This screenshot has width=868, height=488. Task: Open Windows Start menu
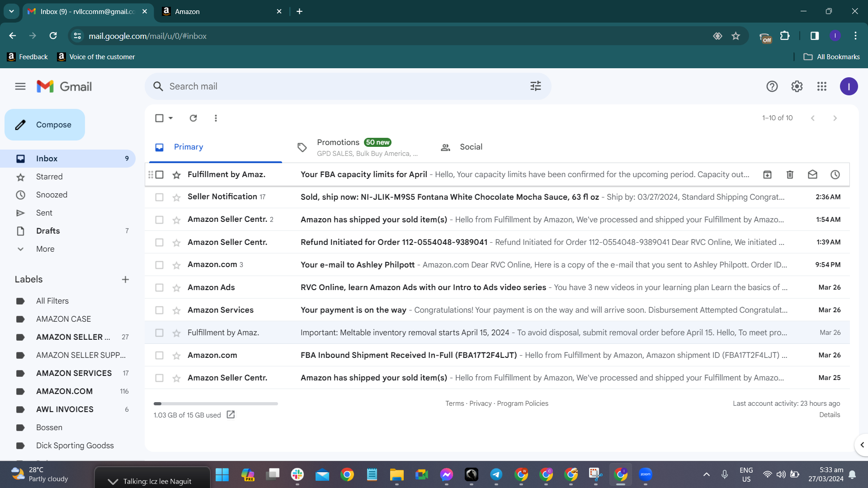(222, 474)
